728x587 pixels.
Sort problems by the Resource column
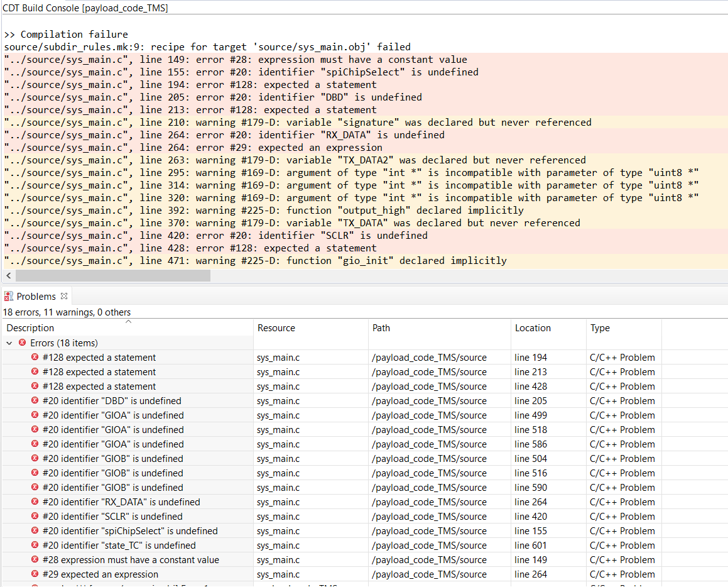point(276,328)
